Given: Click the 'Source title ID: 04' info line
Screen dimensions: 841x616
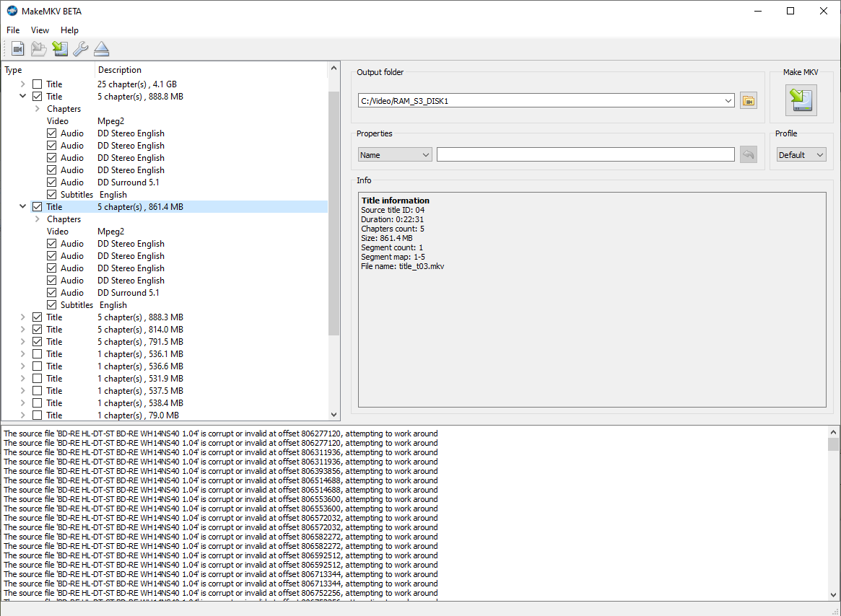Looking at the screenshot, I should (x=393, y=210).
